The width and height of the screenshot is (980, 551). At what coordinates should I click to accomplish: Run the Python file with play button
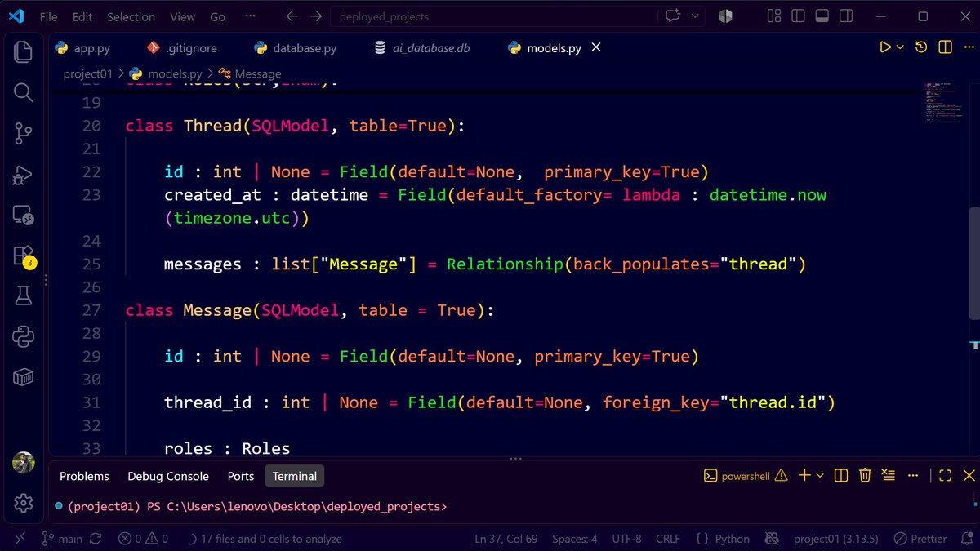(x=884, y=47)
